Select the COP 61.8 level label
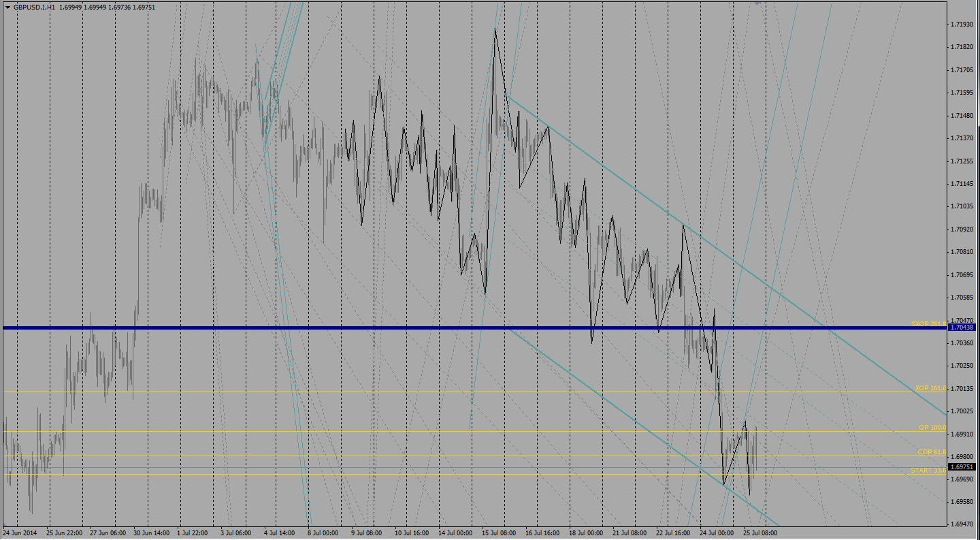This screenshot has width=980, height=540. pos(931,451)
